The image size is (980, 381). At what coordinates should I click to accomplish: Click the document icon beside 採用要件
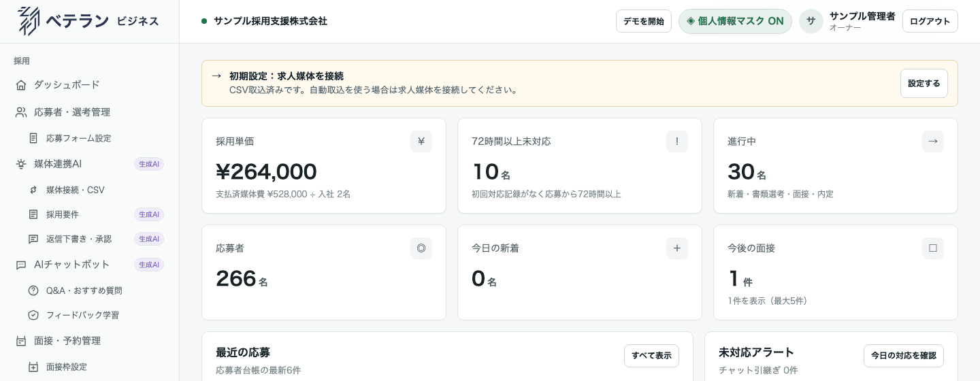(x=33, y=214)
